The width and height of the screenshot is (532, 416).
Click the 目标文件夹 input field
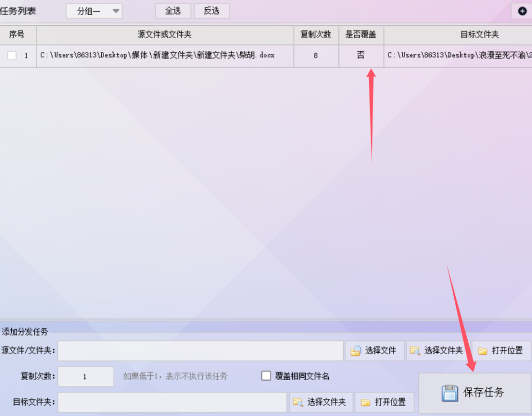[172, 402]
